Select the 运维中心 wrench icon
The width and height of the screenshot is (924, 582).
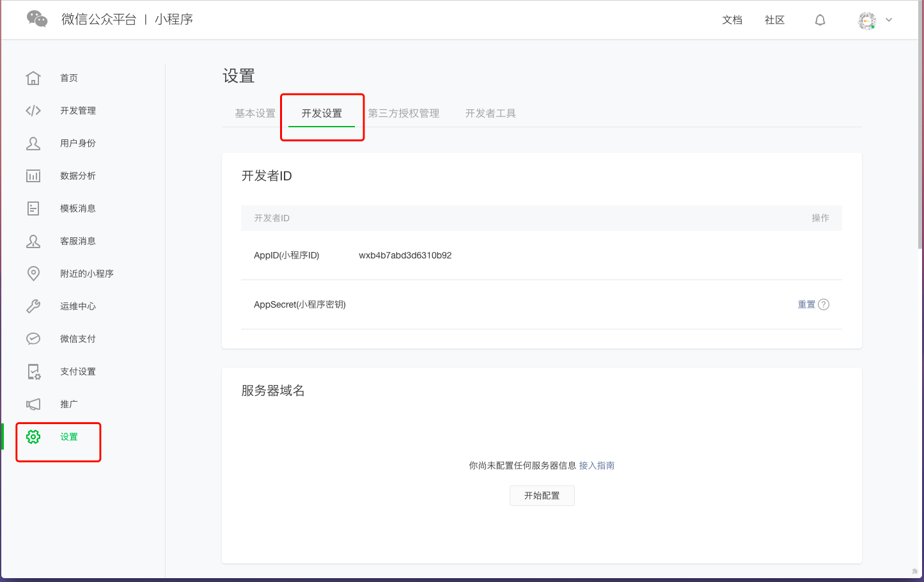(33, 306)
